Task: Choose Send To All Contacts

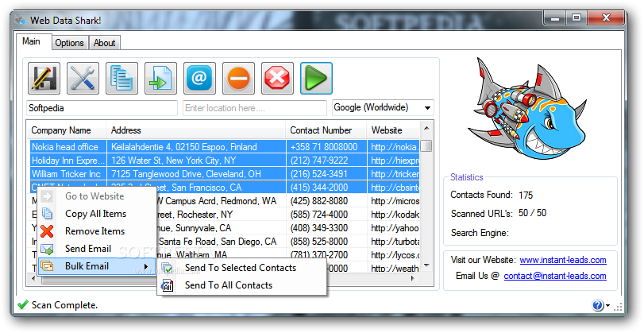Action: [x=242, y=285]
